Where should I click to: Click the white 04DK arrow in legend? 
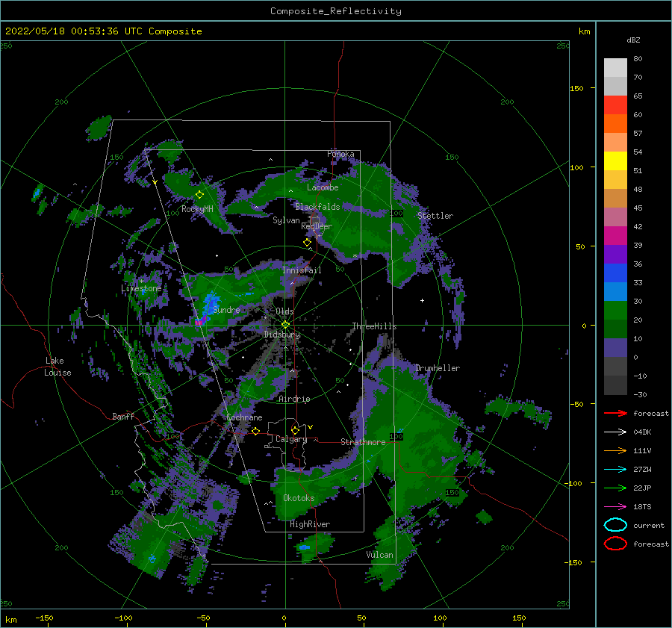(615, 432)
